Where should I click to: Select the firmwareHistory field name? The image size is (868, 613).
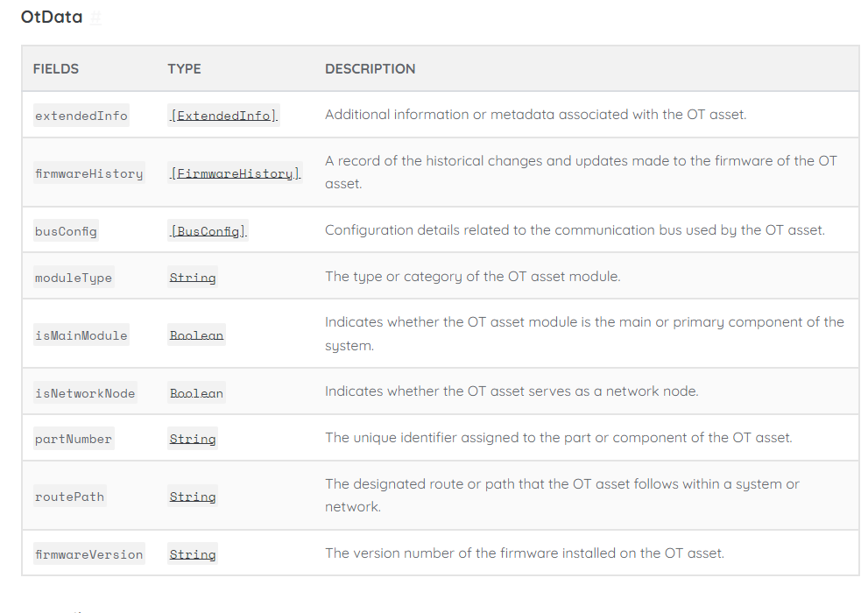[88, 173]
